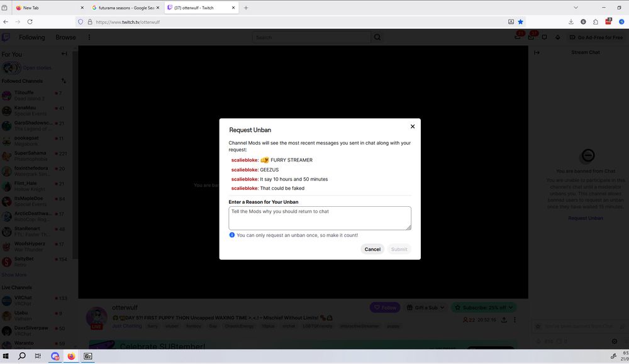Click the site padlock icon
This screenshot has width=629, height=364.
90,21
